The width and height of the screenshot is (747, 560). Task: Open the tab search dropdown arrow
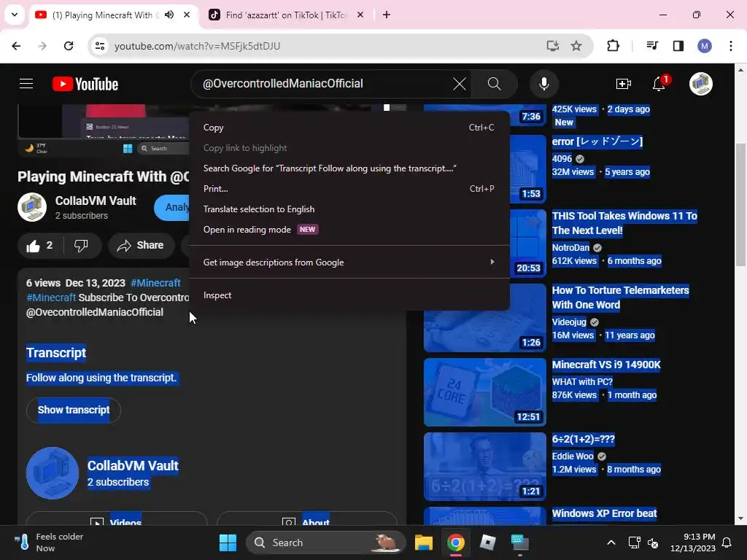[15, 15]
